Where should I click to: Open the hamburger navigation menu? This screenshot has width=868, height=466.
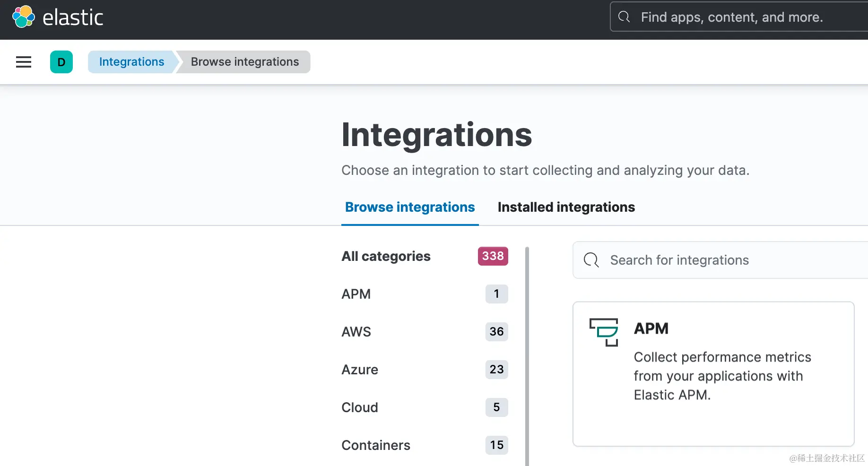24,62
